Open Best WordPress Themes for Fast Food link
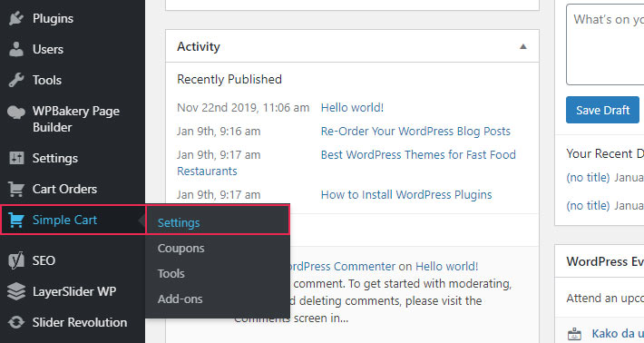This screenshot has width=644, height=343. [418, 155]
